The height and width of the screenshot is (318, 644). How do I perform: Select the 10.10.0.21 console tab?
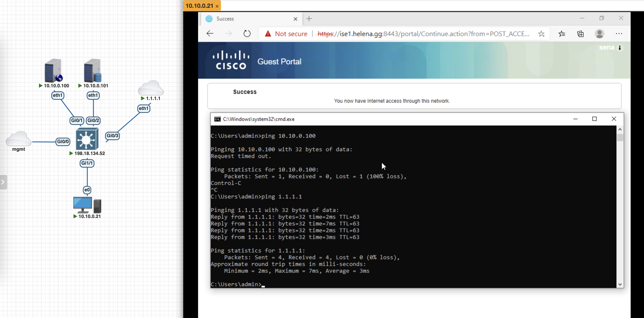pyautogui.click(x=199, y=6)
